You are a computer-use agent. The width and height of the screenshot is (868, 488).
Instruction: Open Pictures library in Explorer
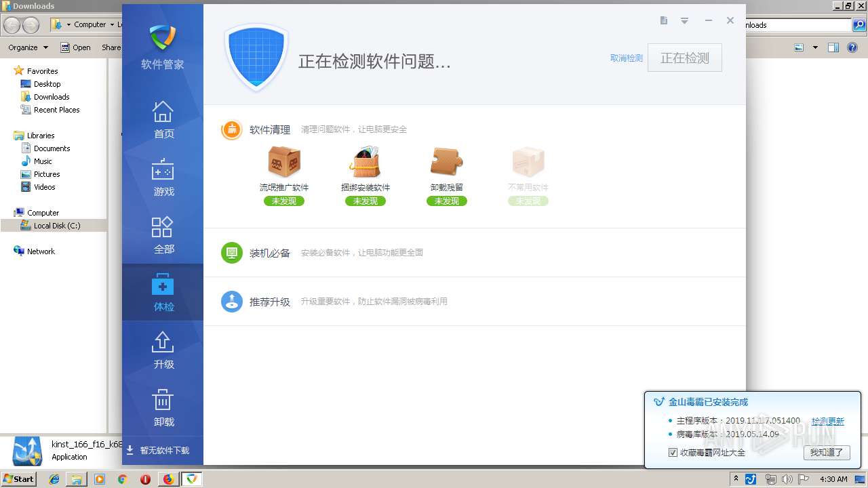47,174
